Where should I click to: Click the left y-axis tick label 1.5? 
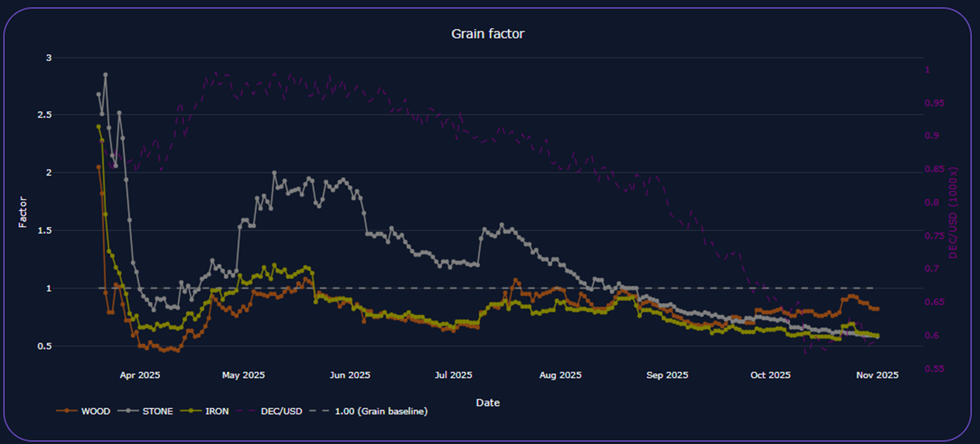[x=45, y=231]
